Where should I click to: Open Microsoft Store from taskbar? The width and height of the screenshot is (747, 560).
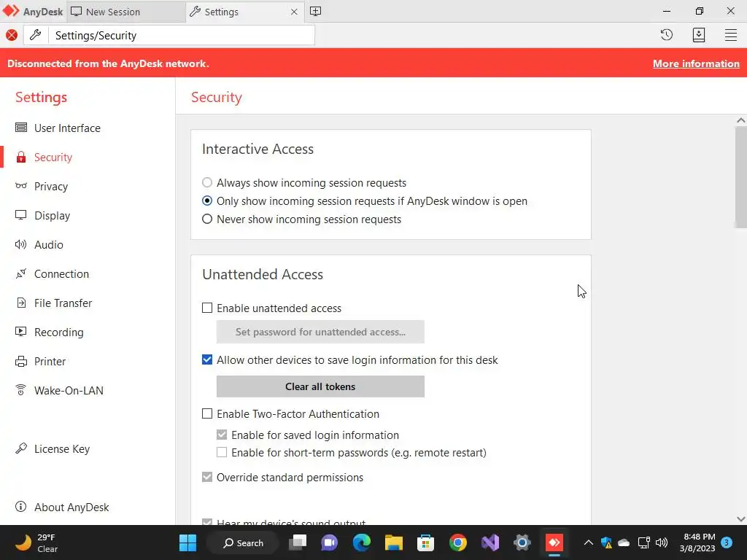pyautogui.click(x=425, y=542)
